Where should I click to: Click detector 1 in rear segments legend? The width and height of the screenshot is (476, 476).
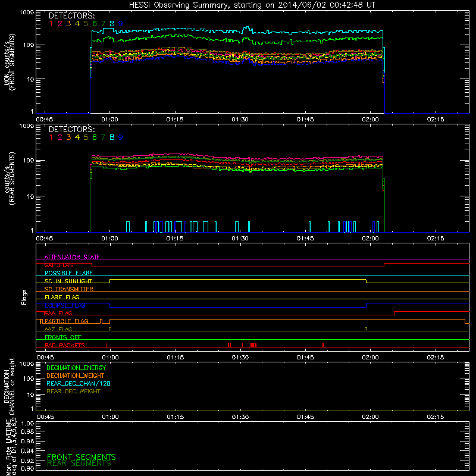click(51, 137)
